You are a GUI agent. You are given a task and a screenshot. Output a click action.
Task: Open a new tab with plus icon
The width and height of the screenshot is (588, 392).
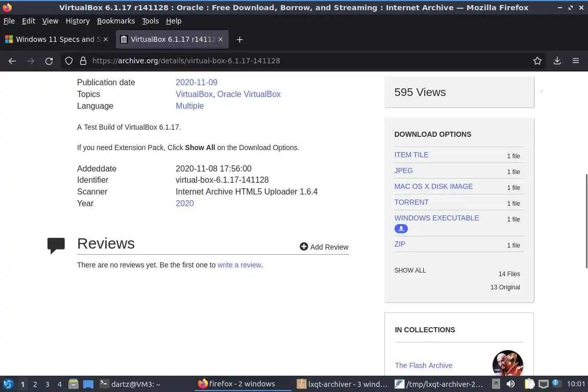pyautogui.click(x=239, y=39)
